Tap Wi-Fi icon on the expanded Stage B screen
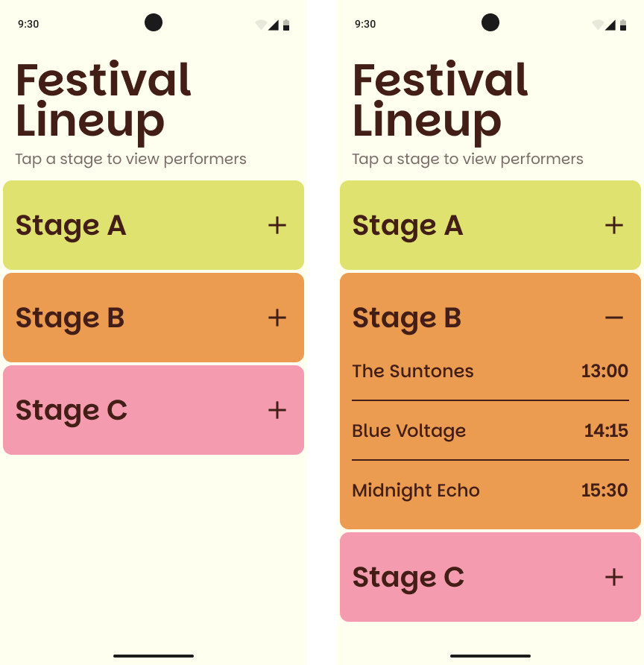Image resolution: width=644 pixels, height=665 pixels. [596, 25]
